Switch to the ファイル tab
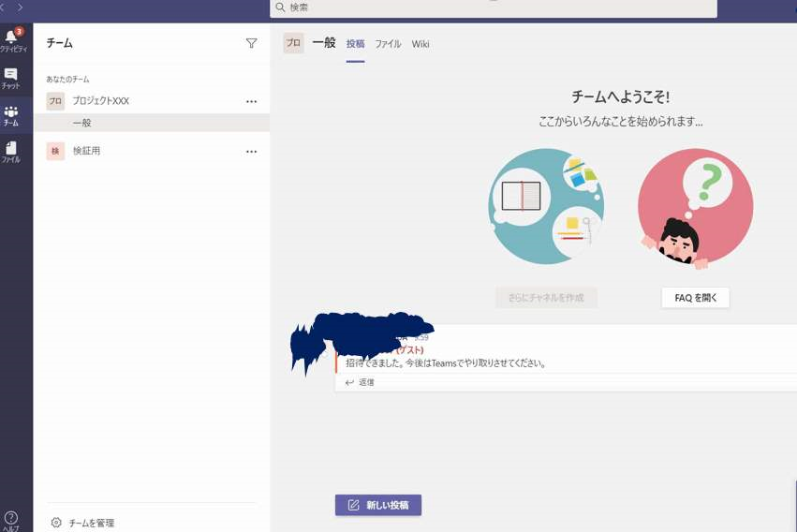Viewport: 797px width, 532px height. [x=388, y=44]
